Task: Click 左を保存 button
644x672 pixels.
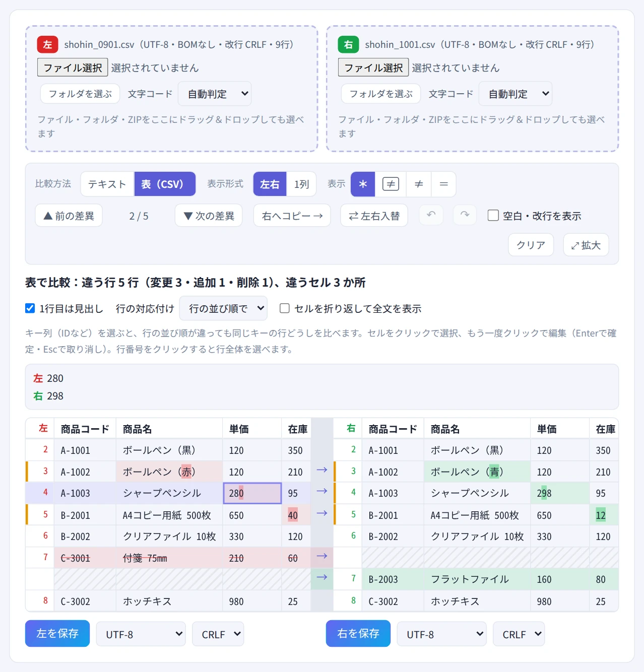Action: (x=57, y=633)
